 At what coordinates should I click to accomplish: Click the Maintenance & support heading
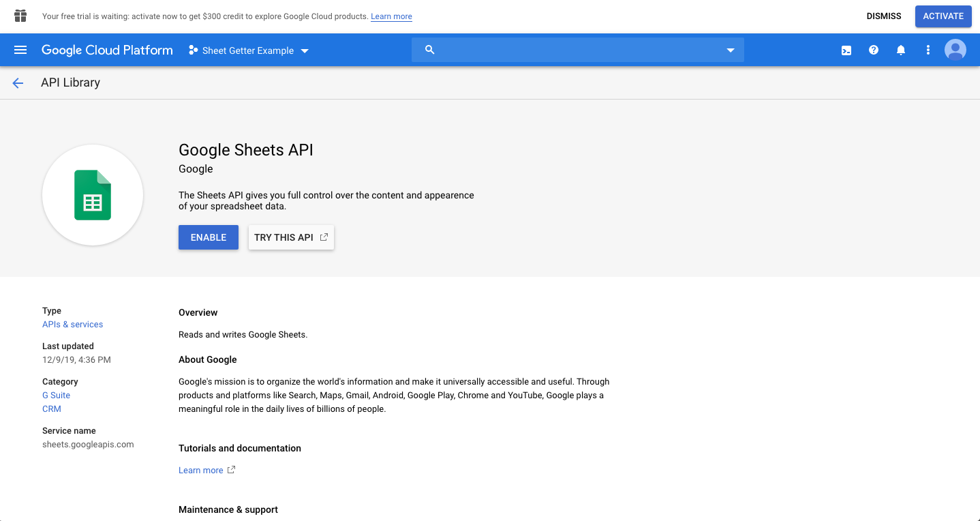click(228, 509)
